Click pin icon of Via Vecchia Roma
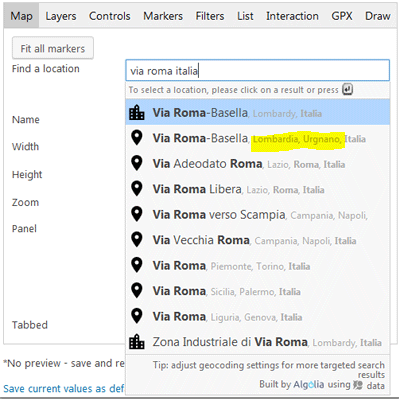Viewport: 399px width, 399px height. (x=137, y=239)
